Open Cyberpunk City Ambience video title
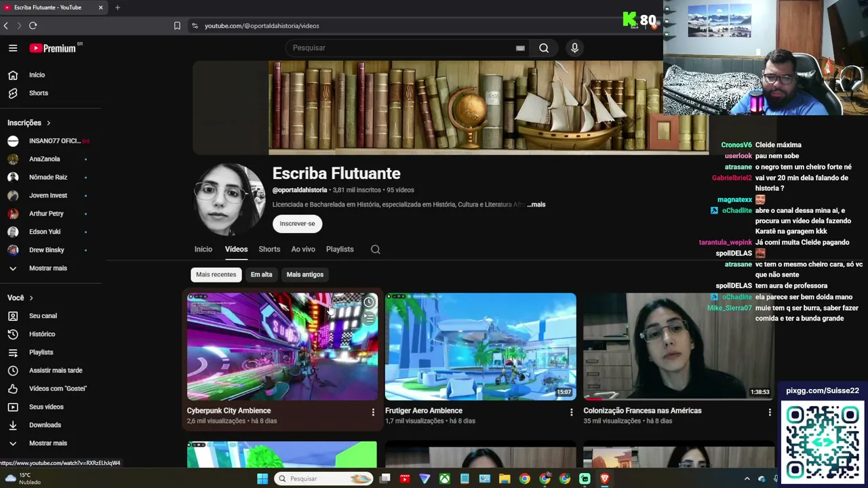This screenshot has width=868, height=488. click(229, 411)
